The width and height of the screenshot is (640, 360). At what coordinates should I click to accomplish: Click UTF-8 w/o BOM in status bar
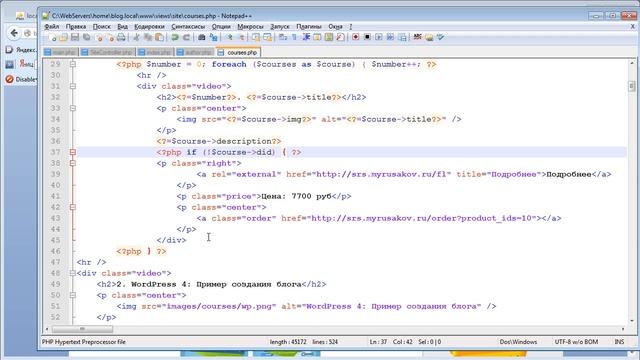tap(576, 342)
